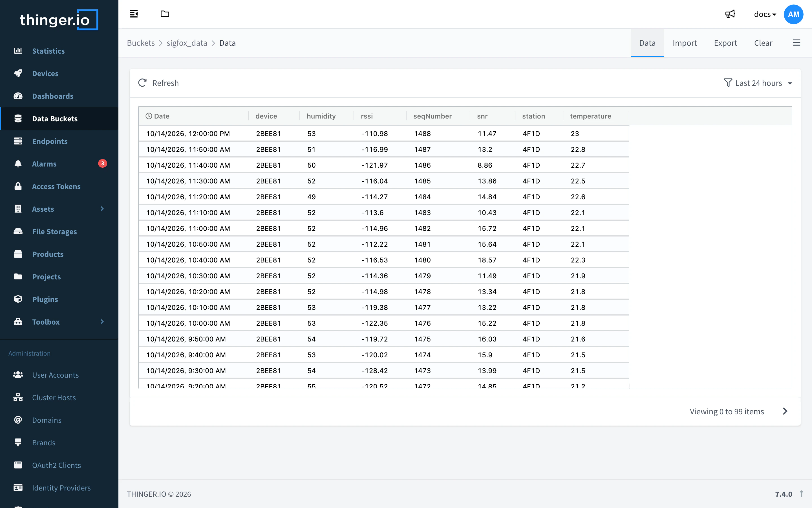Open the folder icon in the top bar
The height and width of the screenshot is (508, 812).
pos(165,14)
